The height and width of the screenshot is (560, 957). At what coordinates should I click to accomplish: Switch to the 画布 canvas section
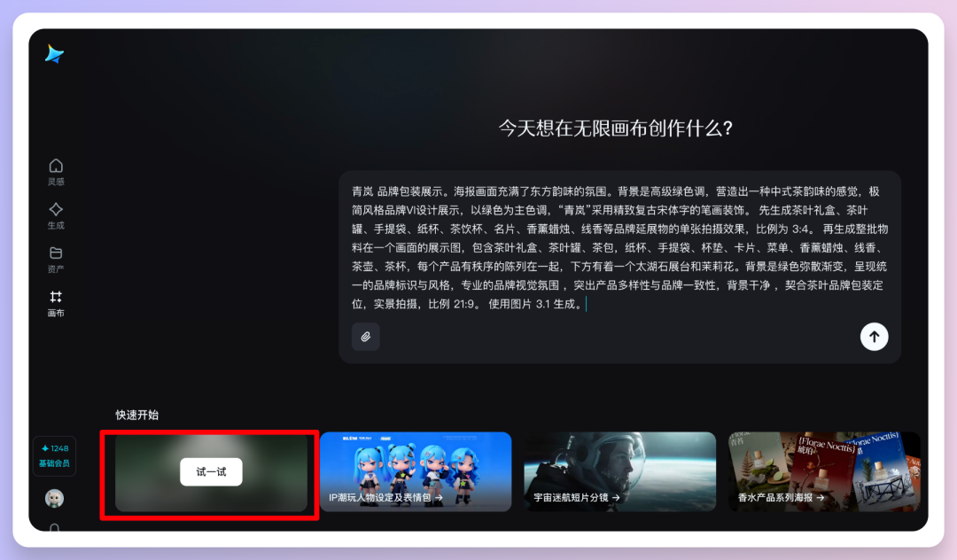point(56,304)
